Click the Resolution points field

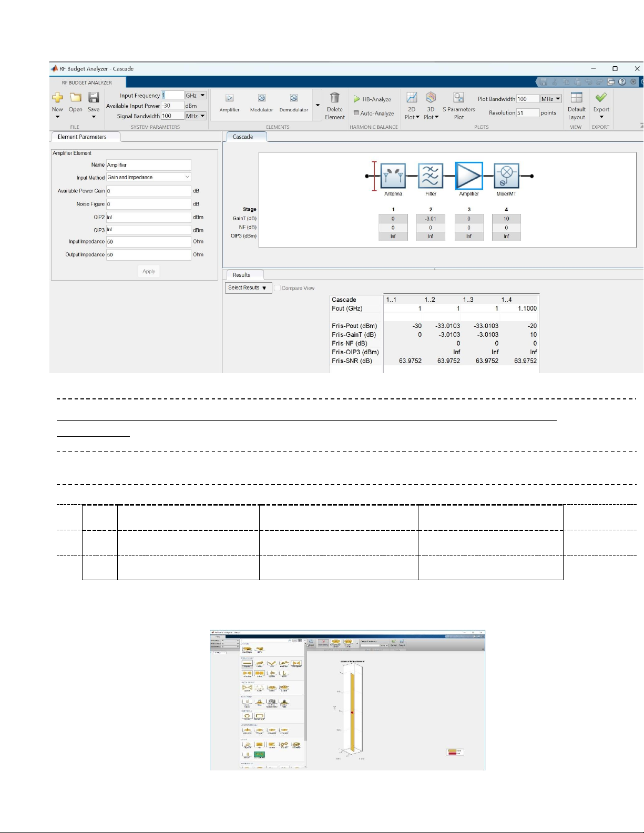(x=528, y=112)
